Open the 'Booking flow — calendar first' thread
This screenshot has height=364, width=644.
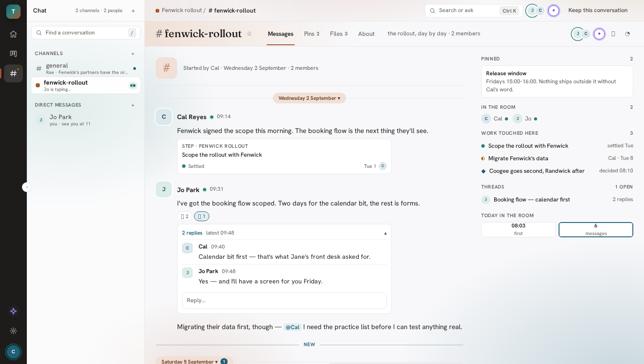pyautogui.click(x=557, y=200)
